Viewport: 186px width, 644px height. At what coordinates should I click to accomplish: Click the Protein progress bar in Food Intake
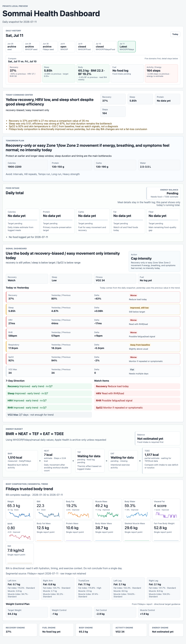pyautogui.click(x=58, y=220)
